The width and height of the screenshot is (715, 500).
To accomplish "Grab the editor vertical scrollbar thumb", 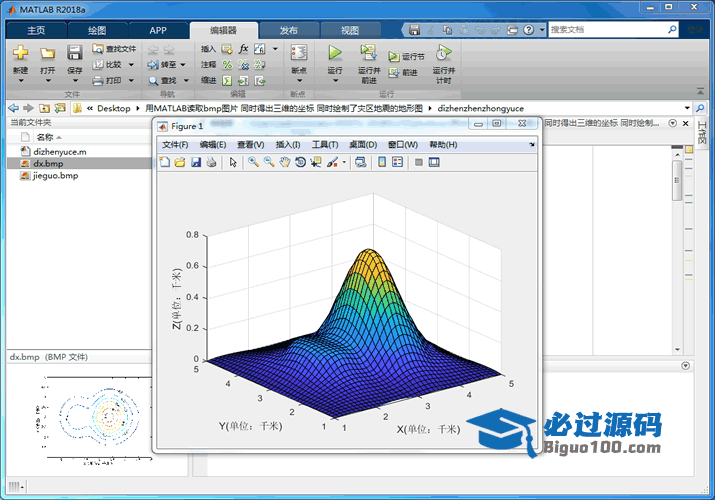I will pos(677,180).
